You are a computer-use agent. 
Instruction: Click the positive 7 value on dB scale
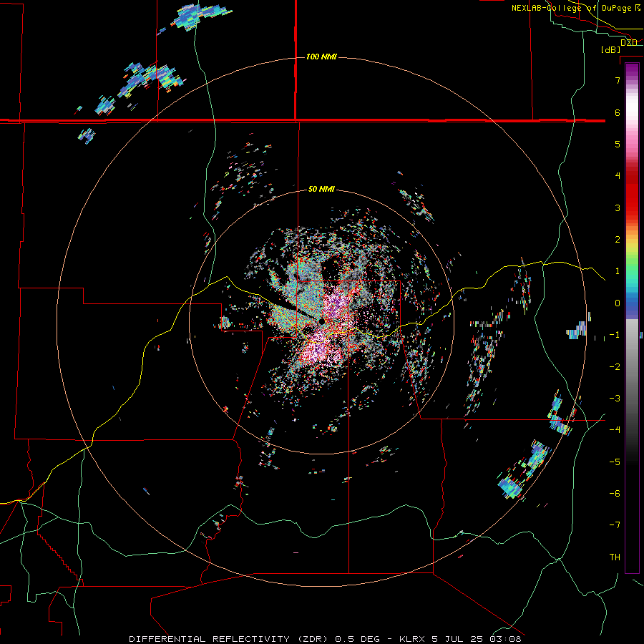pyautogui.click(x=618, y=80)
